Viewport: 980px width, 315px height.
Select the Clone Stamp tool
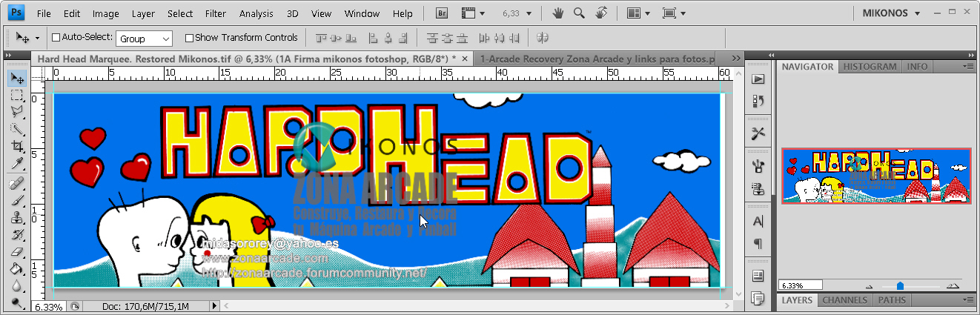tap(16, 218)
